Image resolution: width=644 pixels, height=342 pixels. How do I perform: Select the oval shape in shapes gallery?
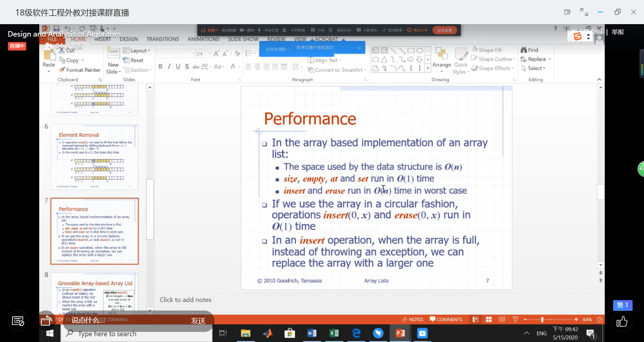tap(420, 51)
